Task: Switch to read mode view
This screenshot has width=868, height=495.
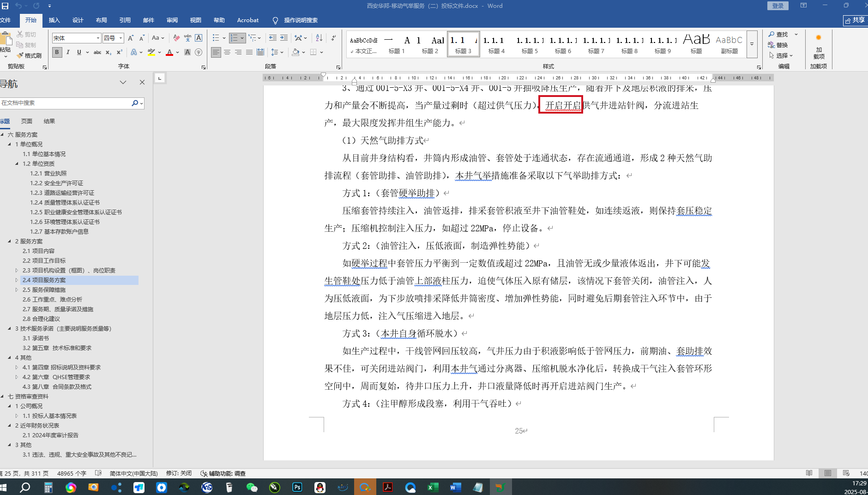Action: point(809,473)
